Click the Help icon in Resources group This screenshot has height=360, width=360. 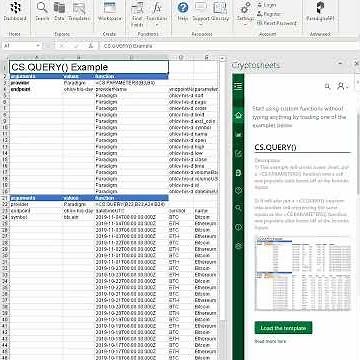(x=183, y=12)
